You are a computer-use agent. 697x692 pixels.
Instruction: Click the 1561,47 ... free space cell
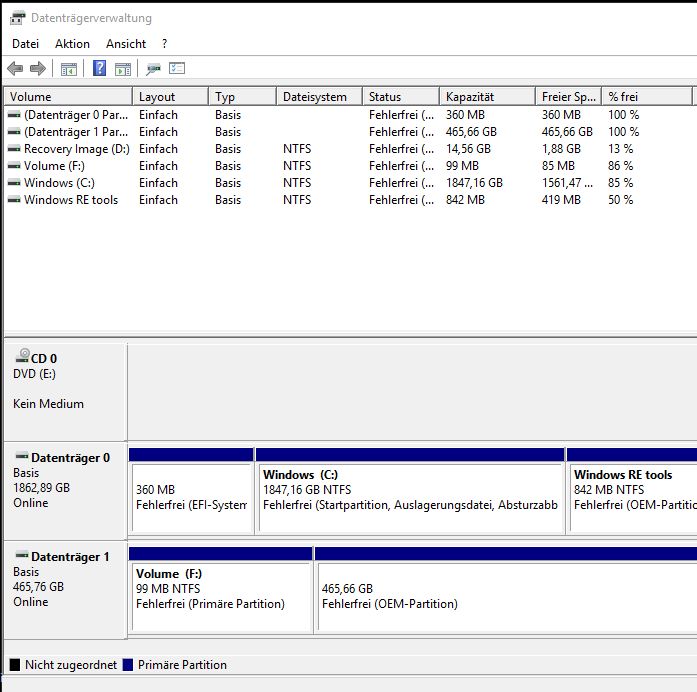pos(567,183)
